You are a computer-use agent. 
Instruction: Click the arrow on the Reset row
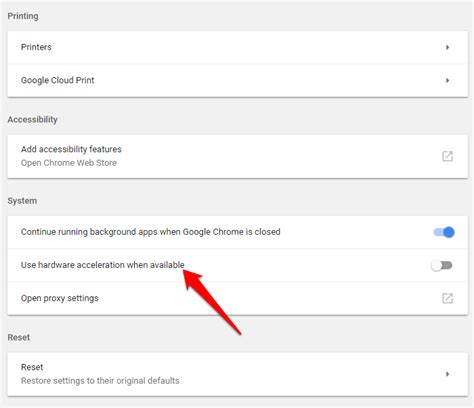coord(447,374)
